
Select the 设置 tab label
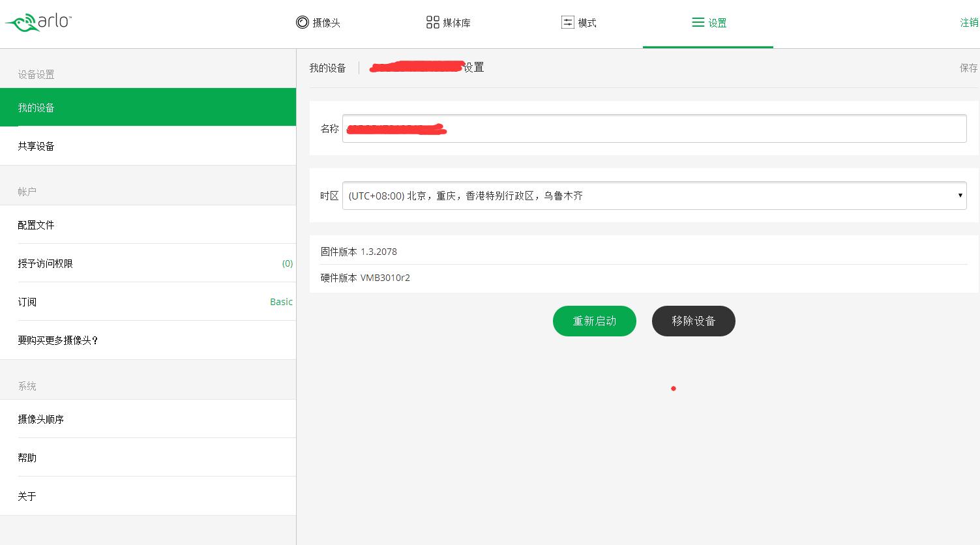[x=717, y=23]
